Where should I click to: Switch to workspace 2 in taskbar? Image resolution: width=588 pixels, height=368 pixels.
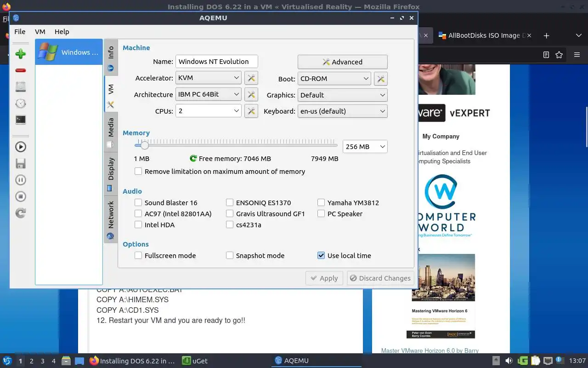point(32,361)
